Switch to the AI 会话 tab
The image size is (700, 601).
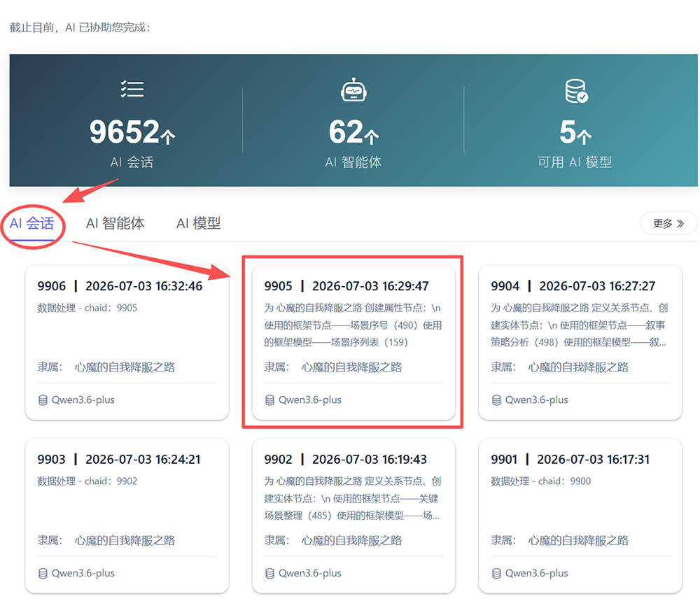coord(31,223)
